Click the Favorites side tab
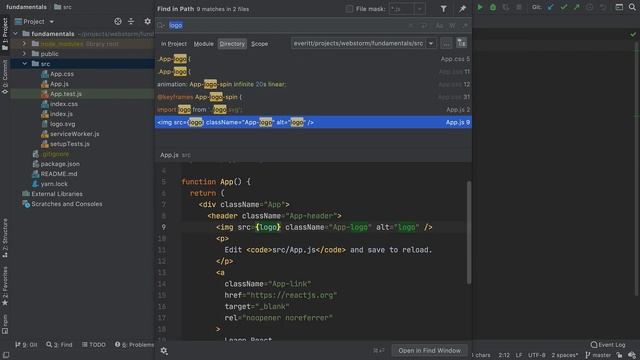 pyautogui.click(x=5, y=286)
